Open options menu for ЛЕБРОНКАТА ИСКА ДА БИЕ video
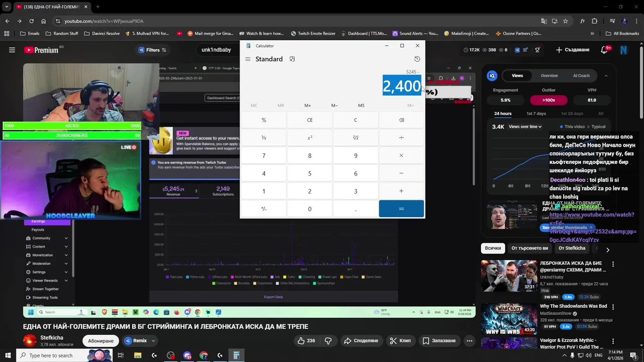The image size is (644, 362). (x=613, y=264)
